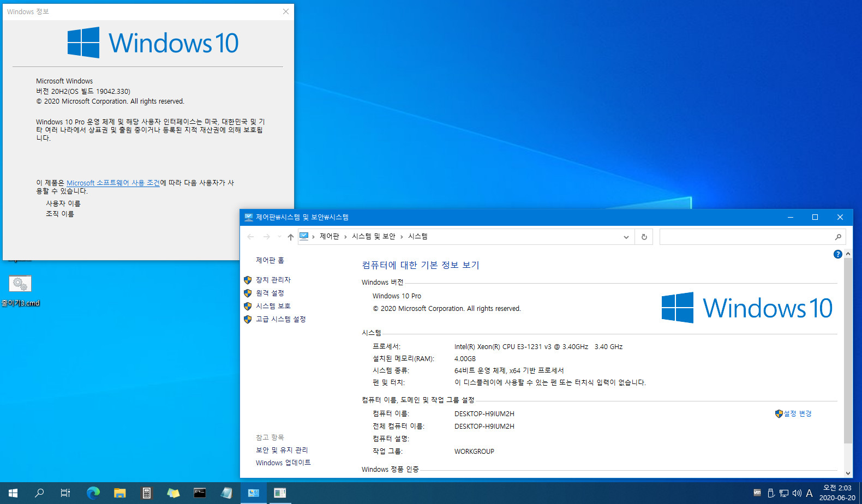Go up one level in Control Panel

coord(291,237)
